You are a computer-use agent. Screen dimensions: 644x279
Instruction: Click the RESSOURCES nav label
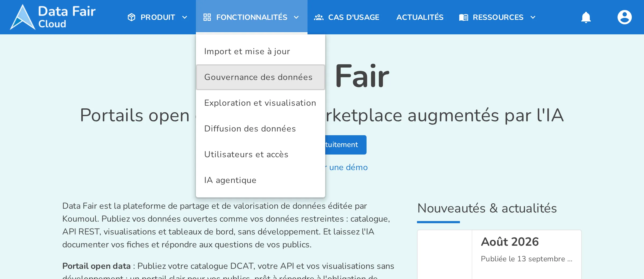(x=498, y=17)
